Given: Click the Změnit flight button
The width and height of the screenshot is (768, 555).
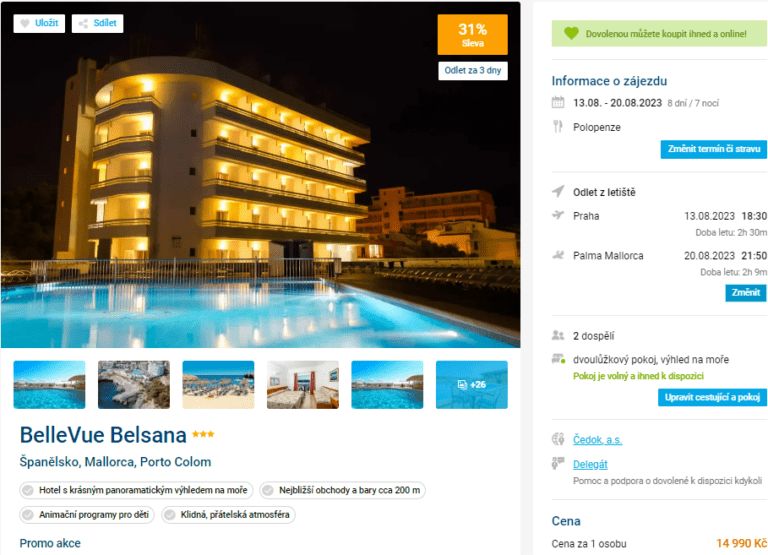Looking at the screenshot, I should (x=745, y=293).
